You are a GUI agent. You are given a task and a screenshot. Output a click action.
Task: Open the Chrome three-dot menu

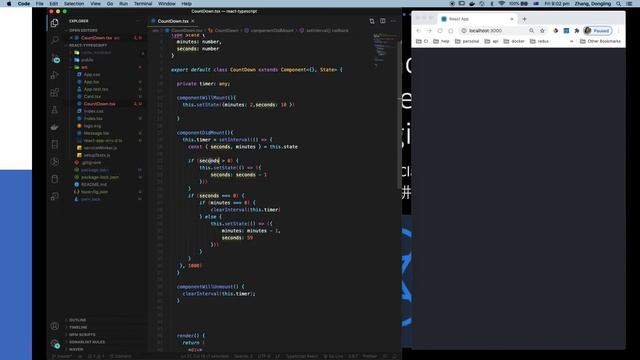click(618, 31)
